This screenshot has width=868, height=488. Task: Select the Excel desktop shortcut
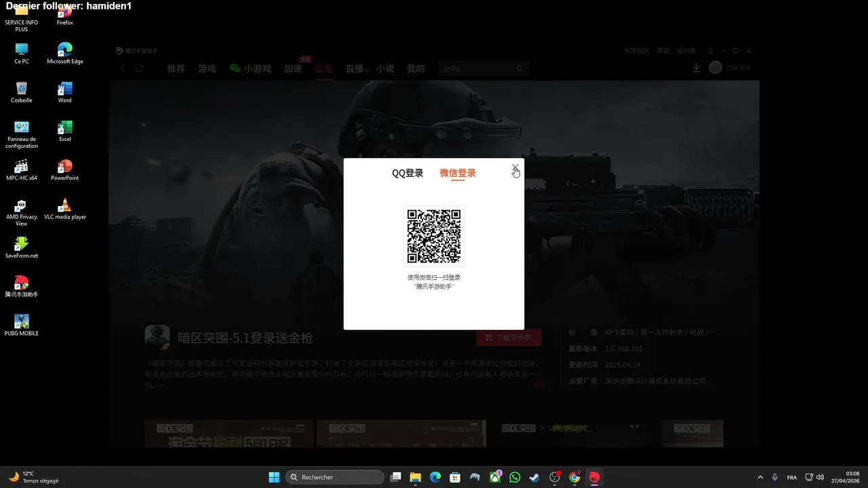pos(65,131)
